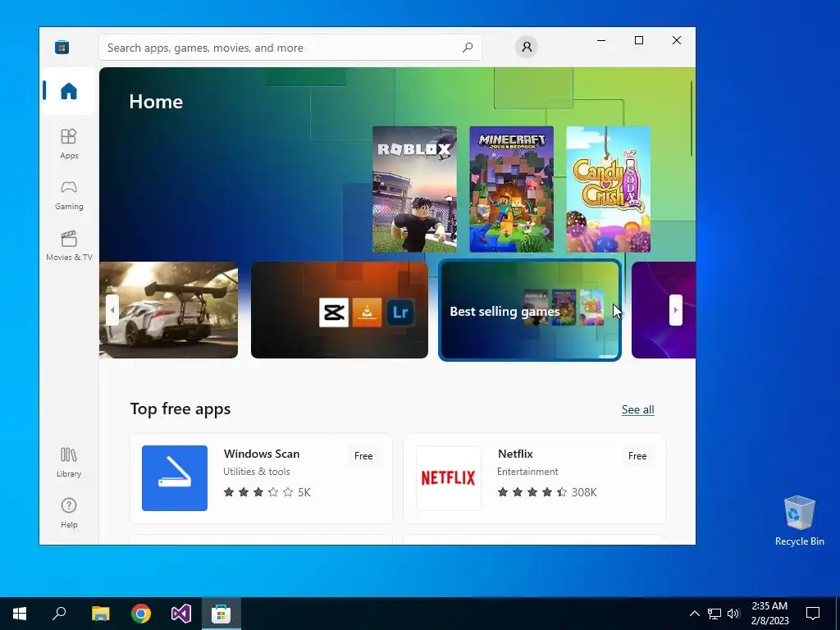Image resolution: width=840 pixels, height=630 pixels.
Task: Click the carousel next arrow
Action: (676, 309)
